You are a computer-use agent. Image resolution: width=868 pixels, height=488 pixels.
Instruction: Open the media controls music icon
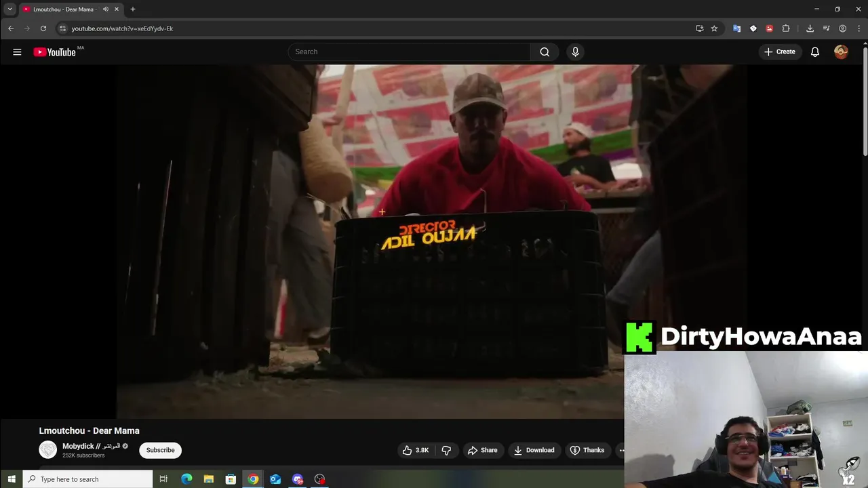click(826, 28)
